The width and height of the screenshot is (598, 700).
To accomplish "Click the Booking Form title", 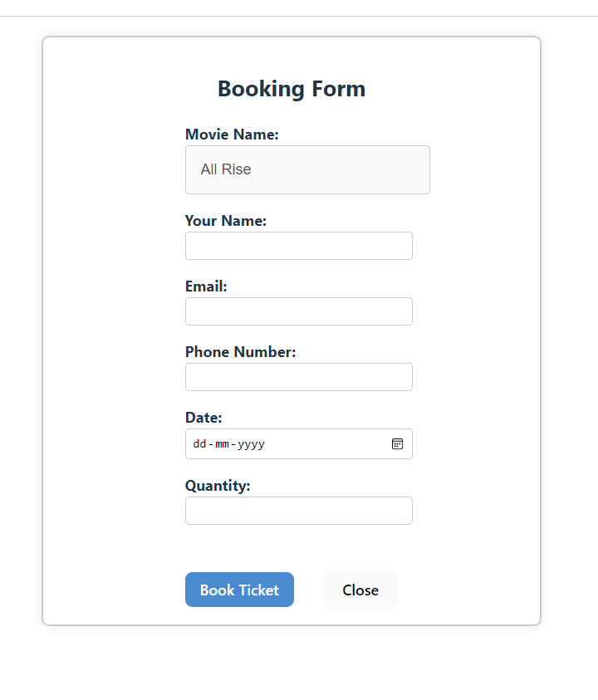I will (291, 89).
